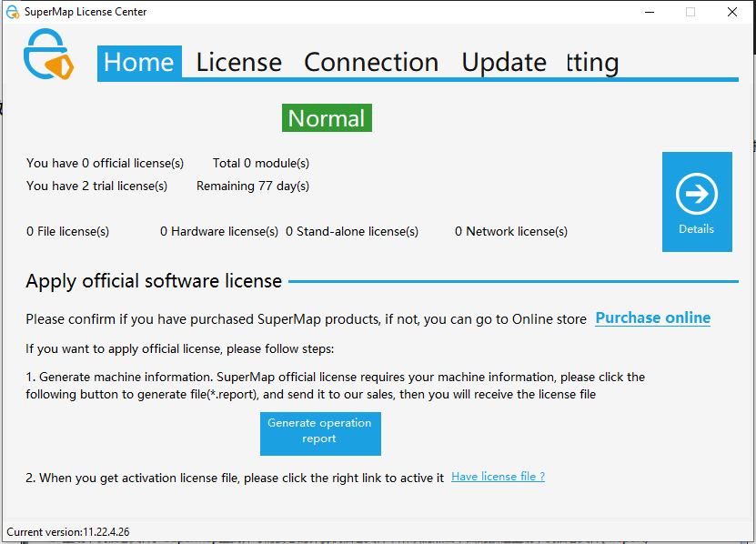Image resolution: width=756 pixels, height=544 pixels.
Task: Click the Network license(s) count
Action: click(511, 231)
